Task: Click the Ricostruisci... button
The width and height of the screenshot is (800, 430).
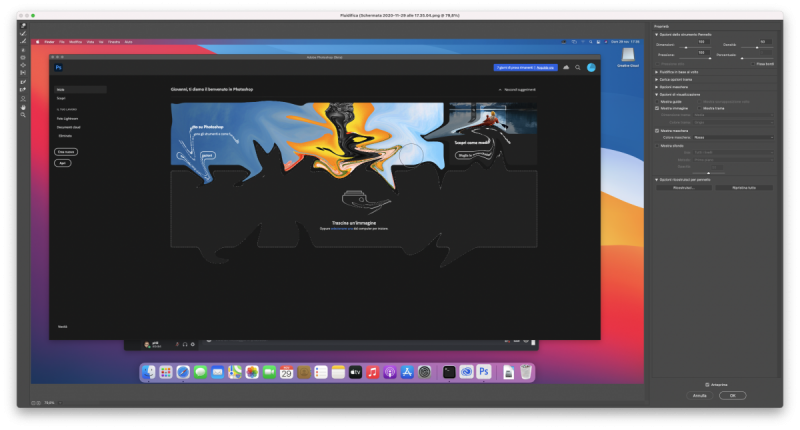Action: [x=684, y=188]
